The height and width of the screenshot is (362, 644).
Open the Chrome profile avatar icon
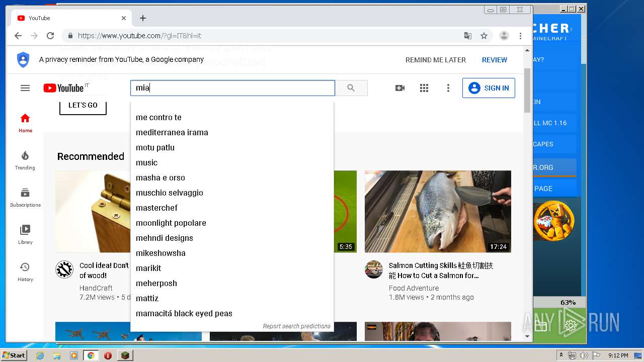504,36
